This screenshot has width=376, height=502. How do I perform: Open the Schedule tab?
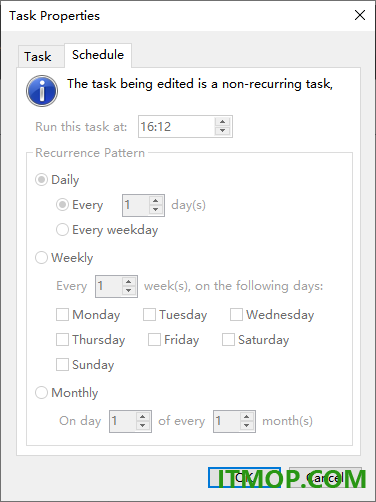(x=98, y=55)
